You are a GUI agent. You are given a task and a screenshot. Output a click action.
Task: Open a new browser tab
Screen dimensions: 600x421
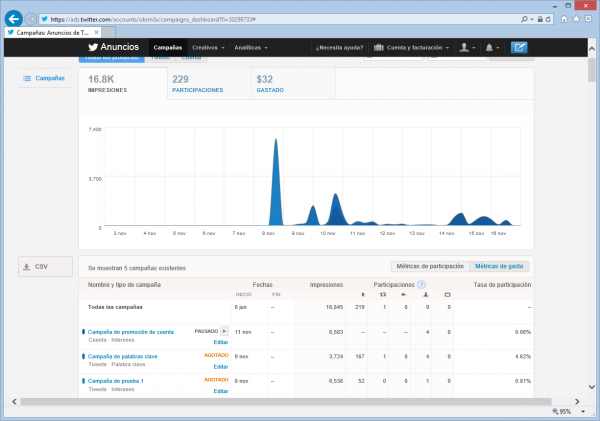pyautogui.click(x=109, y=32)
